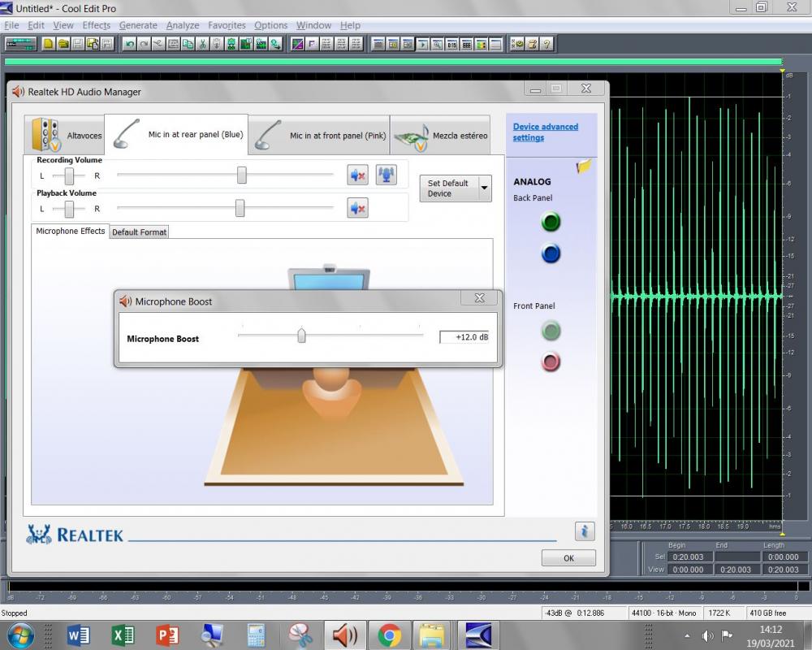Click the yellow folder connector settings icon
The height and width of the screenshot is (650, 812).
pos(584,167)
